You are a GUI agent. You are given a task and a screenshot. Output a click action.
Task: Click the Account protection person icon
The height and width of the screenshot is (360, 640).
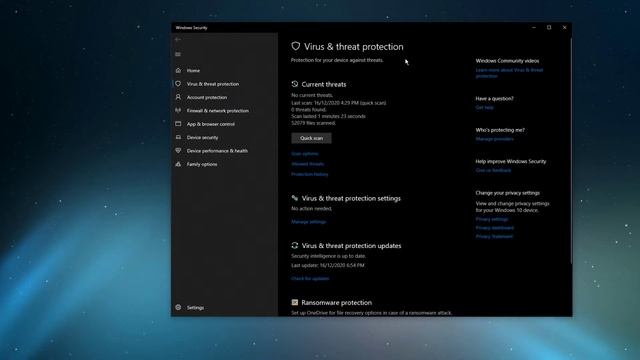coord(178,97)
